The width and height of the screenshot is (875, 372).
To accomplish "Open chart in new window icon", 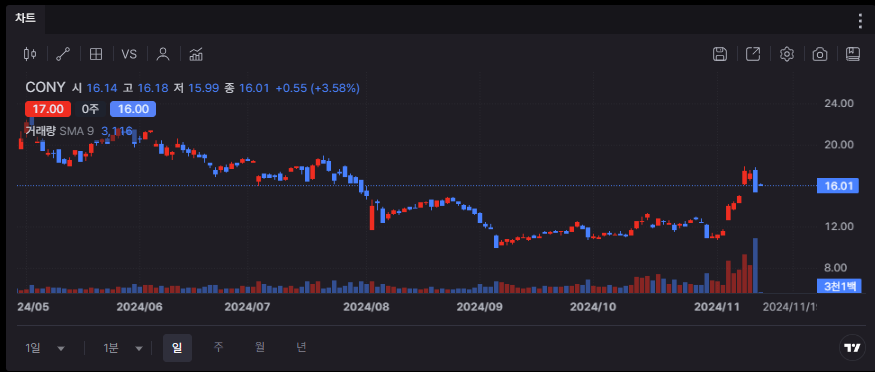I will [753, 54].
